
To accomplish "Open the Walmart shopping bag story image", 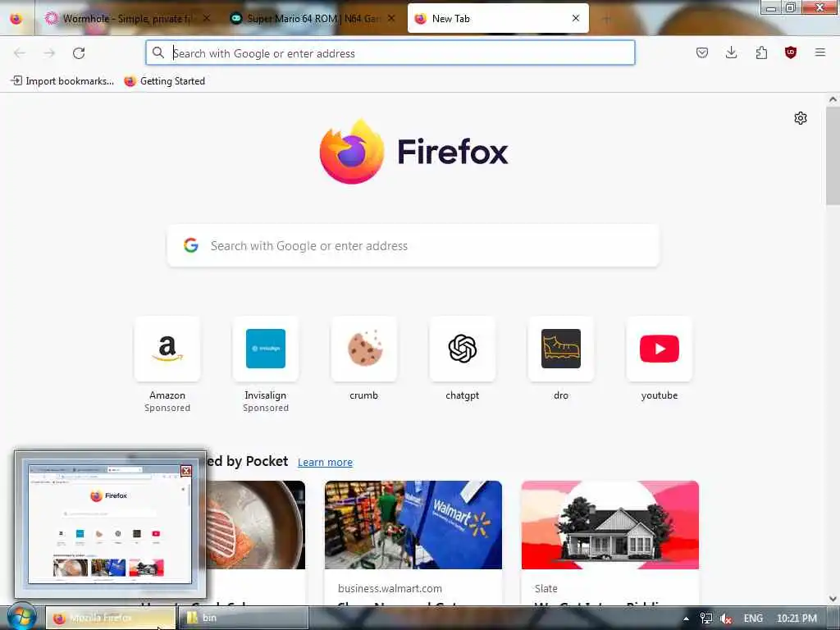I will pos(413,525).
